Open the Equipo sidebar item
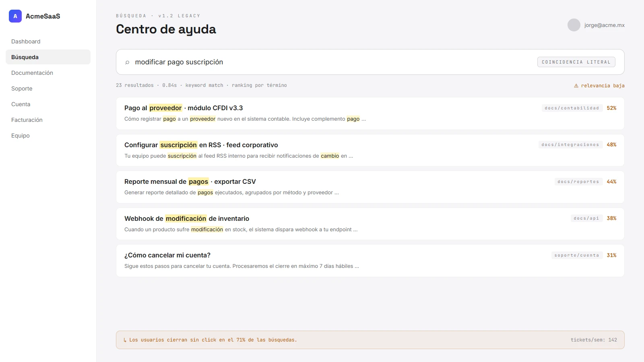Image resolution: width=644 pixels, height=362 pixels. tap(48, 136)
